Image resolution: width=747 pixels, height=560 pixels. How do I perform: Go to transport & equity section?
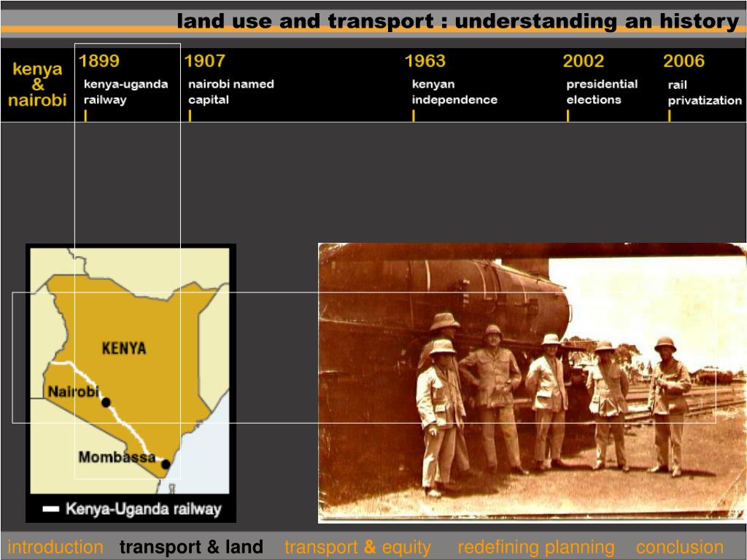click(x=357, y=547)
